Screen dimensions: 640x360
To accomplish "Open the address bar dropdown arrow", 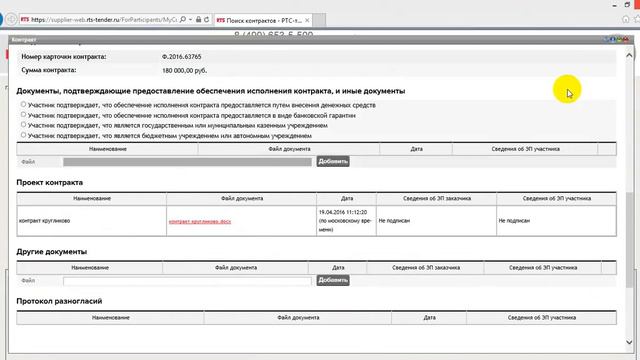I will 191,19.
